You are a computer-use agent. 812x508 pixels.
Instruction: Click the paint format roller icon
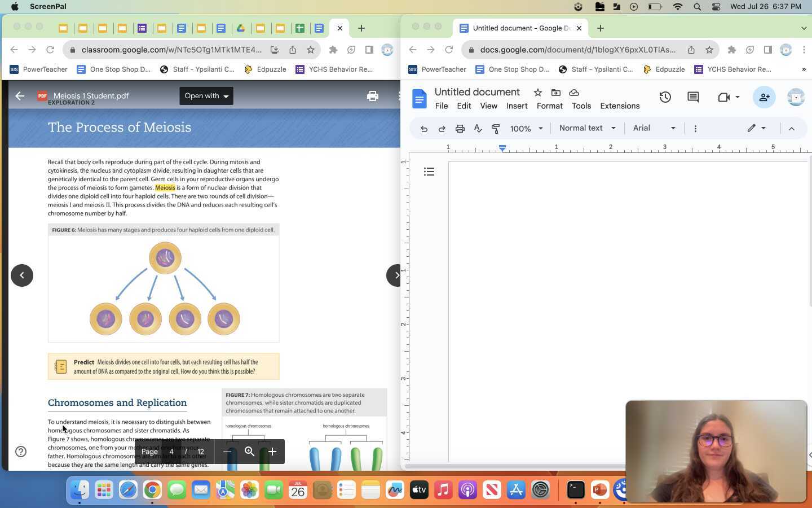[496, 129]
